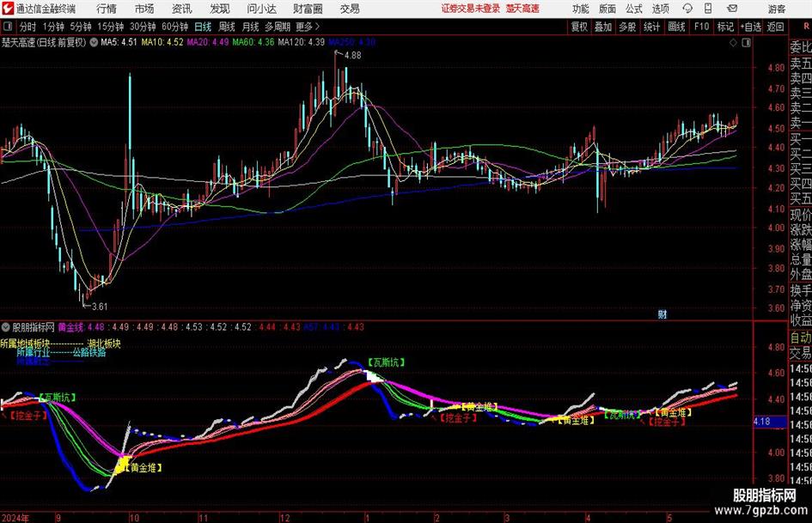Click the 返回 back button
Image resolution: width=812 pixels, height=523 pixels.
coord(775,27)
